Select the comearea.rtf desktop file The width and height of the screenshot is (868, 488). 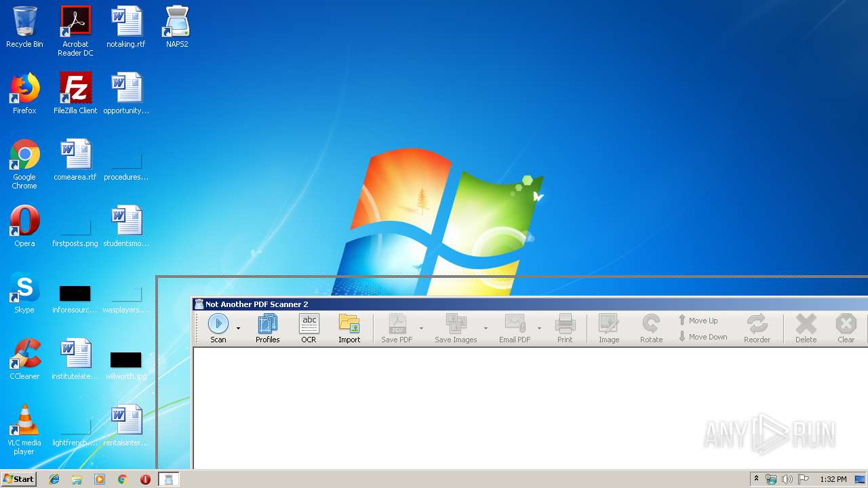click(75, 160)
